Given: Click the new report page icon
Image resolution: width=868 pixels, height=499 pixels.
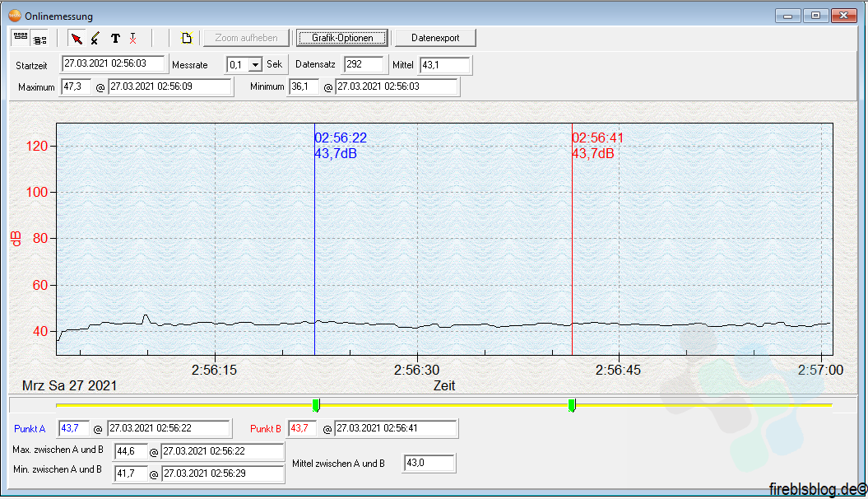Looking at the screenshot, I should (187, 37).
